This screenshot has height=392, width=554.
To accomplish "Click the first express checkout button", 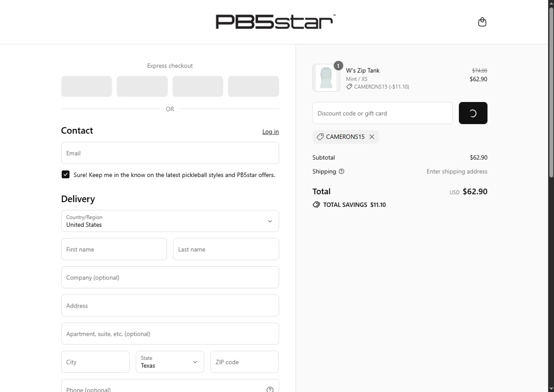I will tap(86, 86).
